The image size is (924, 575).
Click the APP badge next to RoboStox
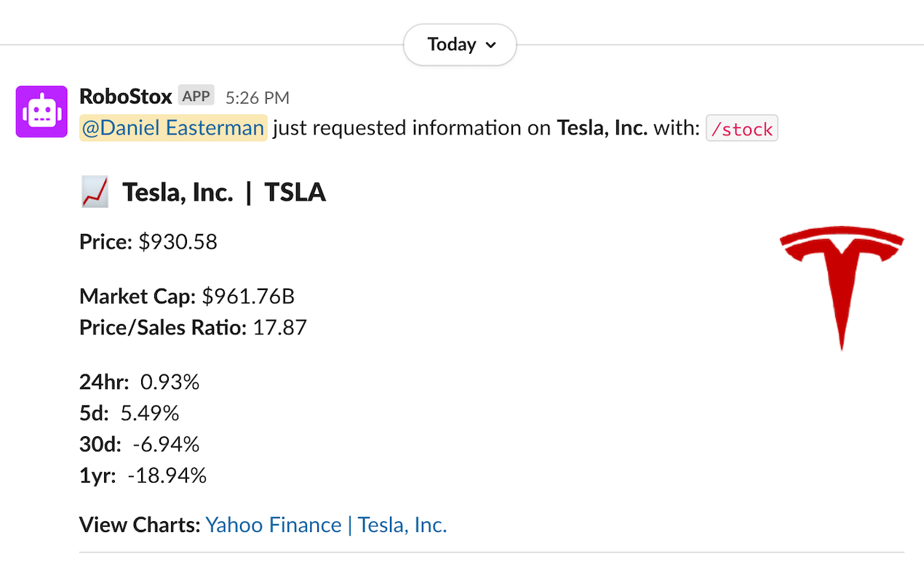pyautogui.click(x=195, y=95)
